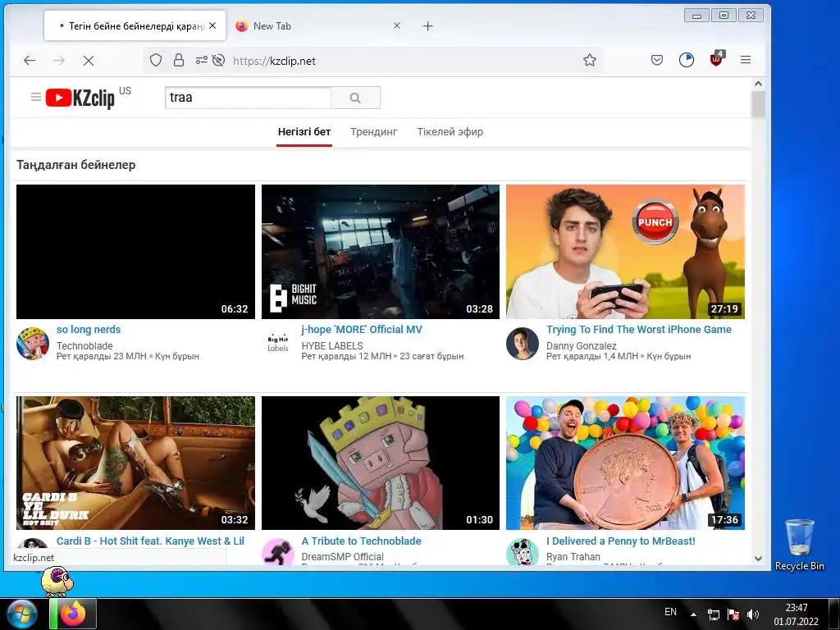Open Windows Start menu orb

point(22,614)
